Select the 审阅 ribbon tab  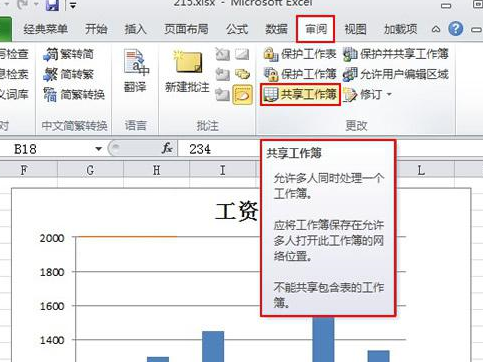(316, 29)
